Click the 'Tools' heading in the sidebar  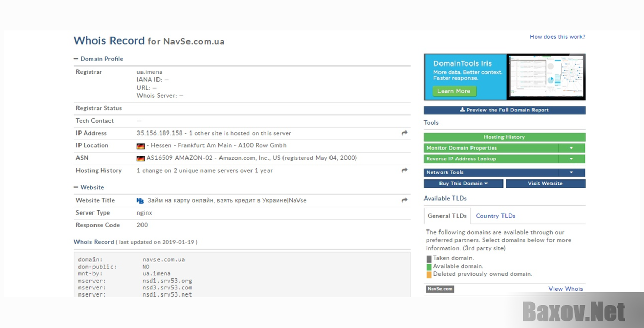coord(431,123)
